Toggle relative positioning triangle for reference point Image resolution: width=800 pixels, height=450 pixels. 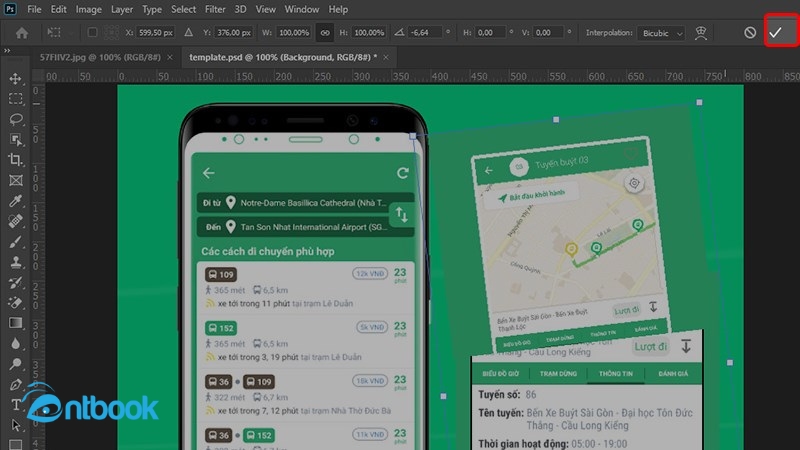pyautogui.click(x=188, y=33)
